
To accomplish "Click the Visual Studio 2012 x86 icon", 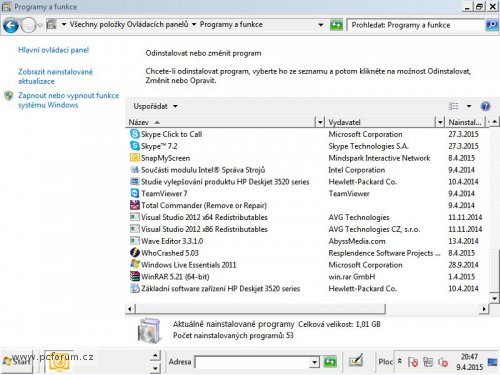I will (x=134, y=229).
